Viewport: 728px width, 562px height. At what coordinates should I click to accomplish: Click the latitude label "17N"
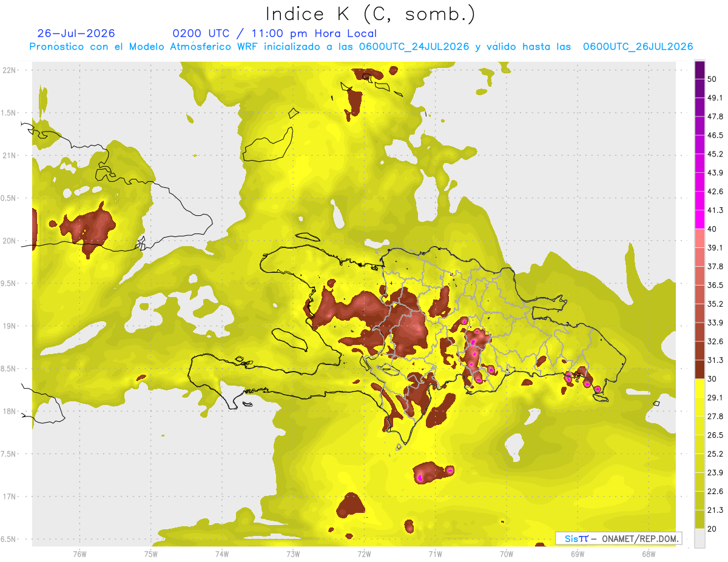[9, 497]
